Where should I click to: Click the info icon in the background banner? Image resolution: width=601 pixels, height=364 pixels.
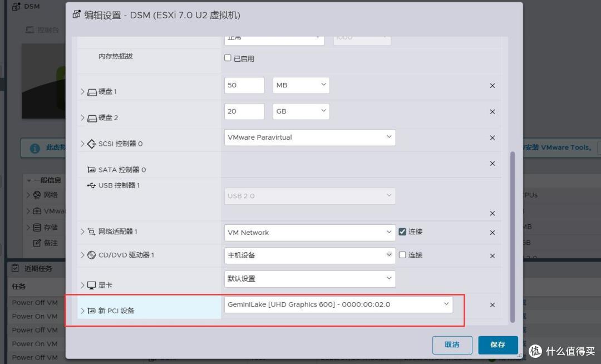pyautogui.click(x=35, y=148)
